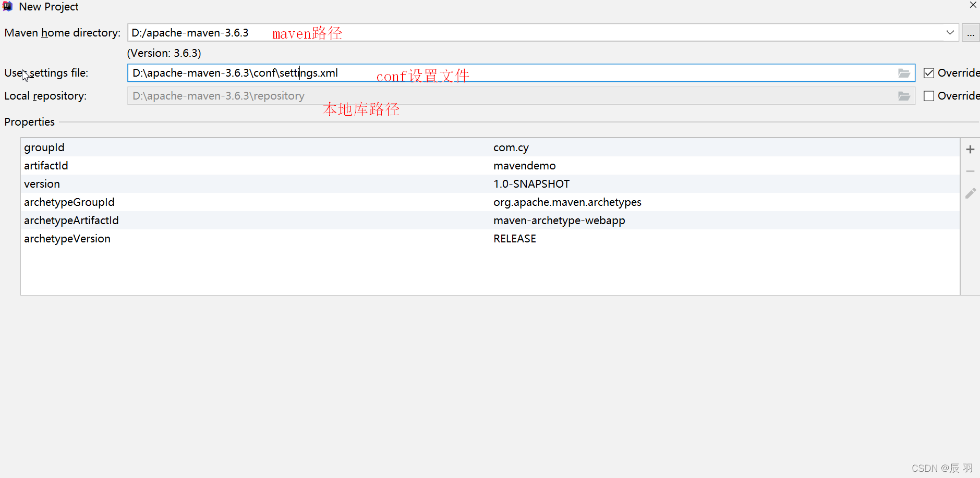
Task: Click the browse ellipsis button for Maven home
Action: click(x=970, y=33)
